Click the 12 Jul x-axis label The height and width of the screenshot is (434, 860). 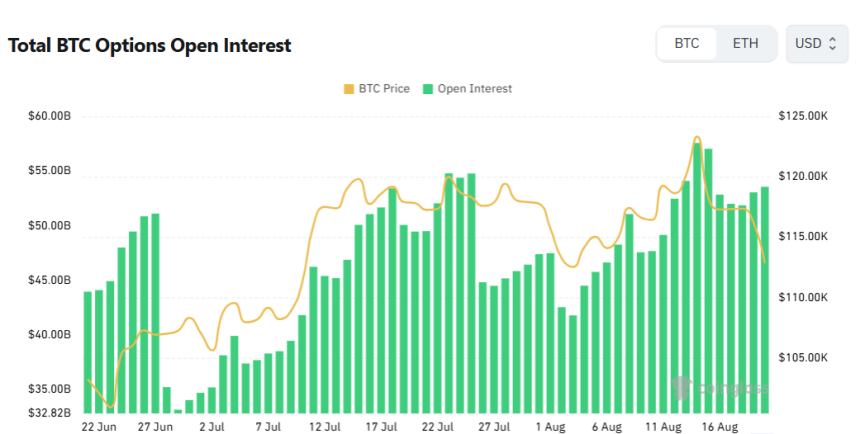[323, 426]
